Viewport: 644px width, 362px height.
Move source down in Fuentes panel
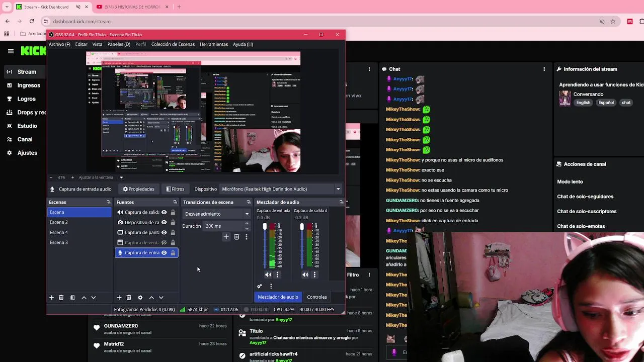click(161, 298)
